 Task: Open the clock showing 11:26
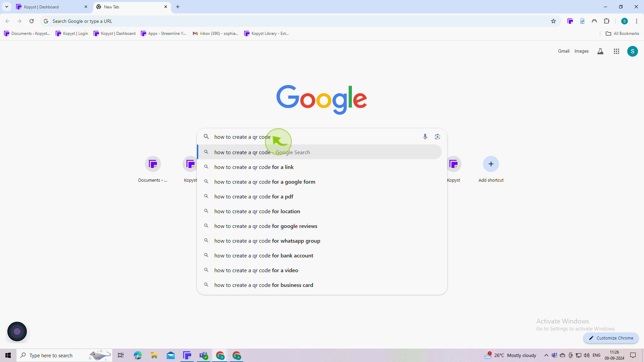click(x=614, y=355)
